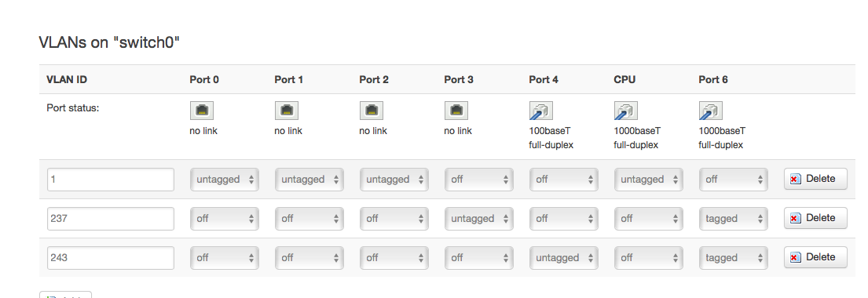Focus the VLAN ID field containing 243
The width and height of the screenshot is (868, 298).
click(x=111, y=258)
